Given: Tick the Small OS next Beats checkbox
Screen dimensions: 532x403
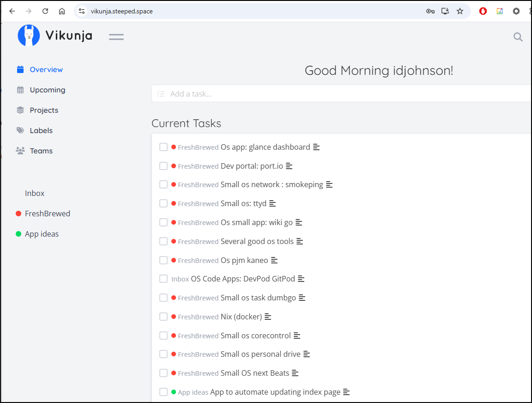Looking at the screenshot, I should pos(163,373).
